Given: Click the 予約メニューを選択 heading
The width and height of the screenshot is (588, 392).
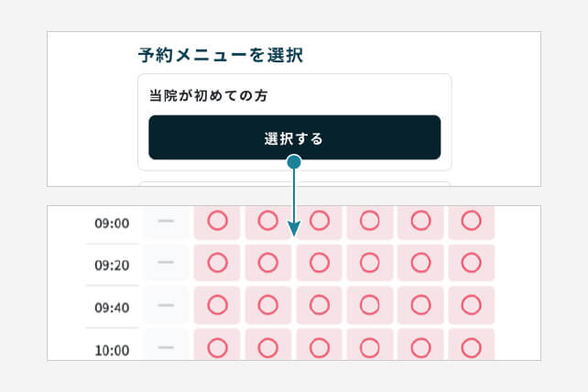Looking at the screenshot, I should 220,55.
